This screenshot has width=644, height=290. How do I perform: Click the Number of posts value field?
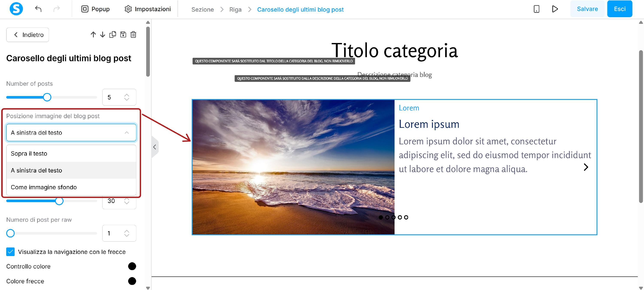(x=119, y=97)
